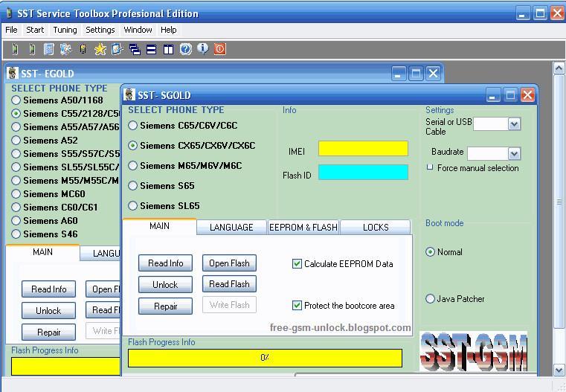Select Siemens C65/C6V/C6C radio option
The height and width of the screenshot is (392, 566).
click(133, 126)
